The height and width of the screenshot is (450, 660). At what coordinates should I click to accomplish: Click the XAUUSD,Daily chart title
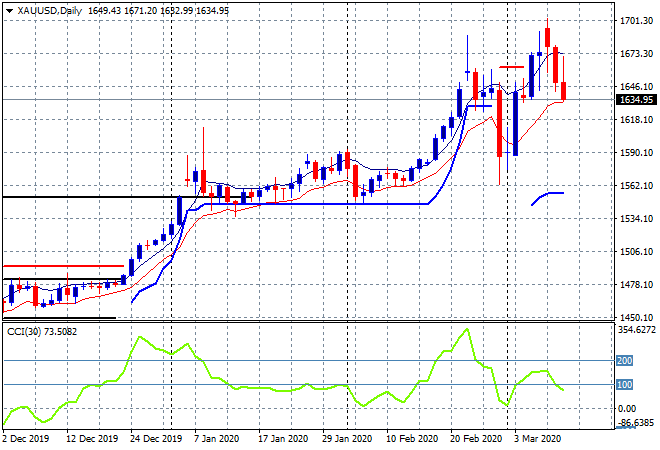point(49,11)
